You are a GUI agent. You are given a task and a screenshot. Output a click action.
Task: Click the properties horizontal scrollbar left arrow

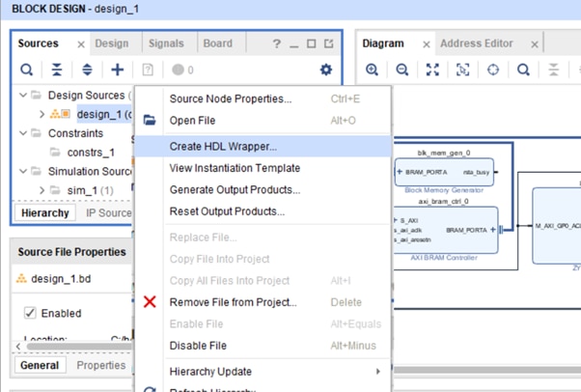(x=18, y=347)
